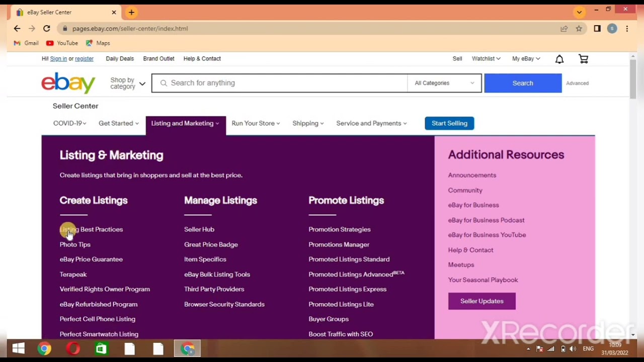Open the Windows Start menu
644x362 pixels.
(19, 348)
